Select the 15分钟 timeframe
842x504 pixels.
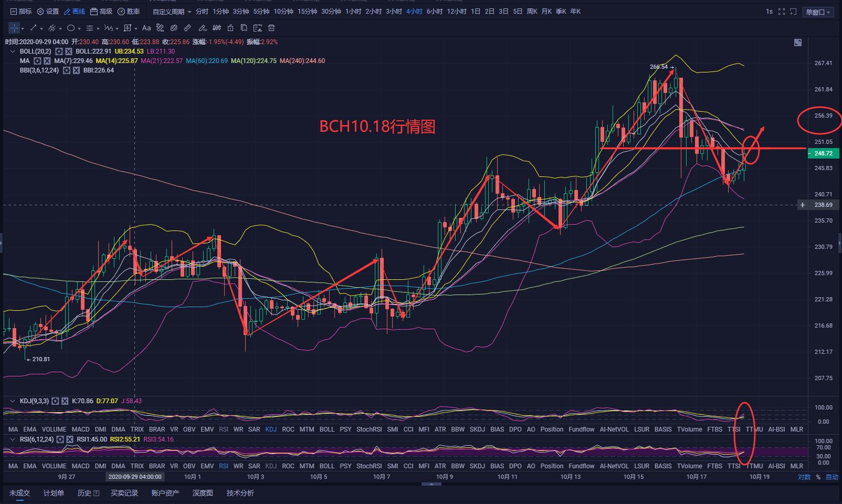tap(307, 12)
